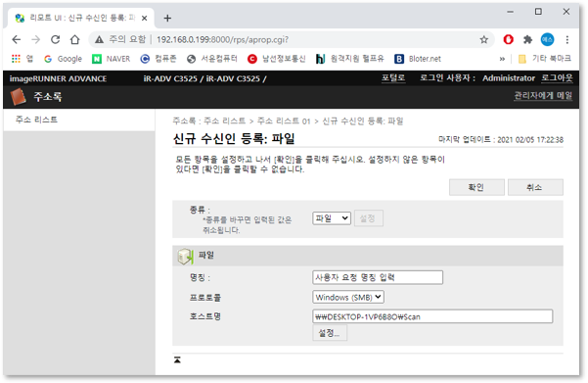Click the 호스트명 host name field

pyautogui.click(x=432, y=316)
